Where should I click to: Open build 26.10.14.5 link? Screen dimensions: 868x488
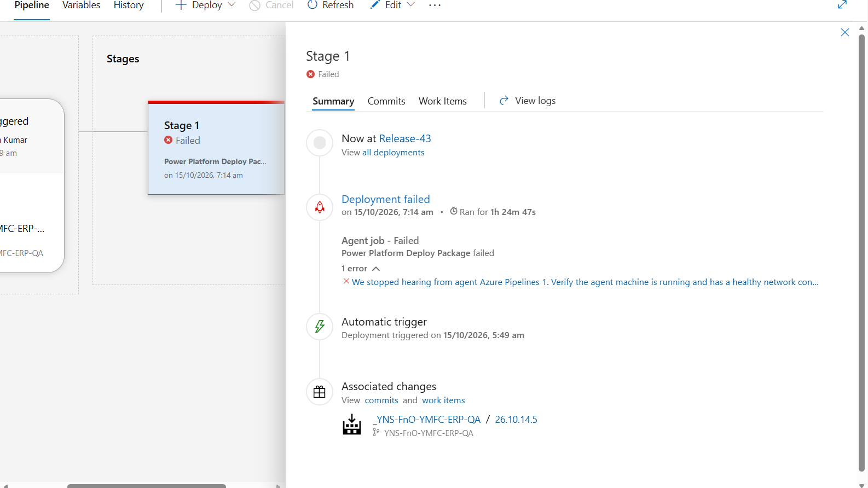(x=516, y=420)
